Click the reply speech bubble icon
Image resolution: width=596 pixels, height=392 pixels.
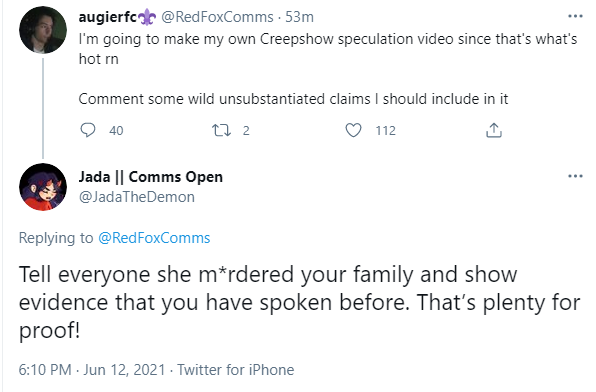click(88, 130)
